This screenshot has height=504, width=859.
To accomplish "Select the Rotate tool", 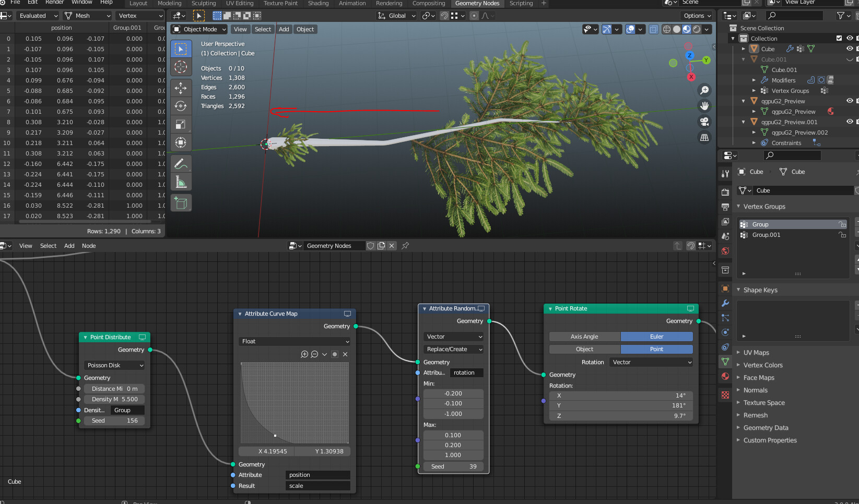I will pos(181,106).
